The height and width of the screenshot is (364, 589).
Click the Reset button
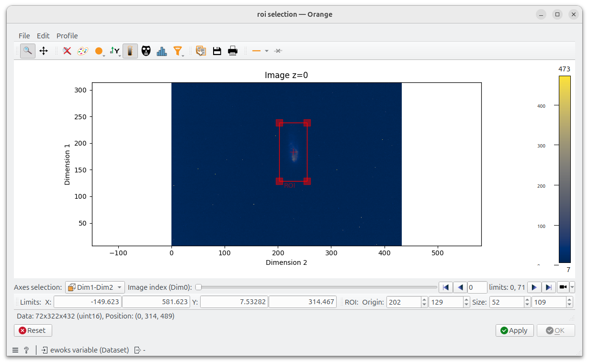[33, 330]
